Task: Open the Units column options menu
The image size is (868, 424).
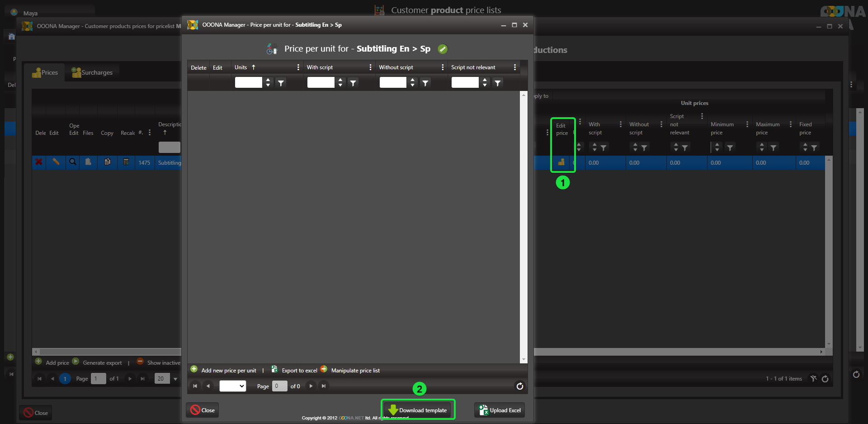Action: [x=298, y=67]
